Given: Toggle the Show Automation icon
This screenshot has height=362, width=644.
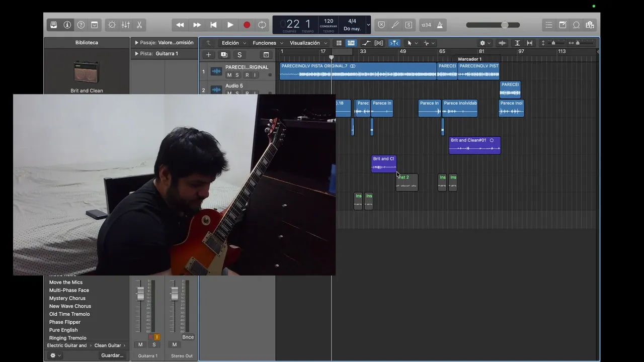Looking at the screenshot, I should [x=366, y=43].
